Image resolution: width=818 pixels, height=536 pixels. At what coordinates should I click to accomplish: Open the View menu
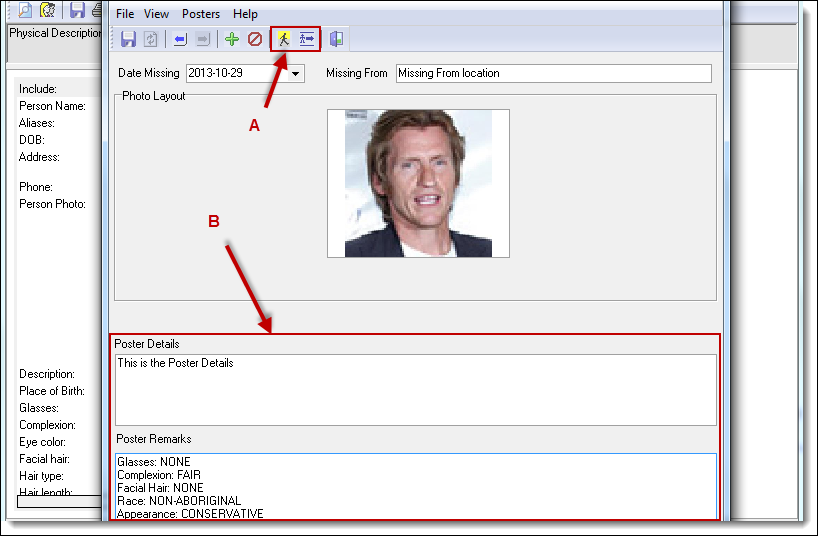(156, 14)
